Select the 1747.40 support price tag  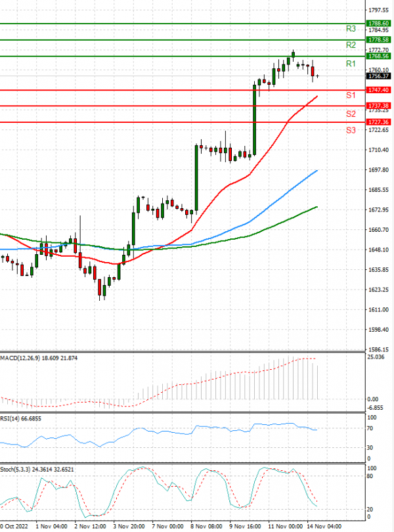tap(378, 90)
